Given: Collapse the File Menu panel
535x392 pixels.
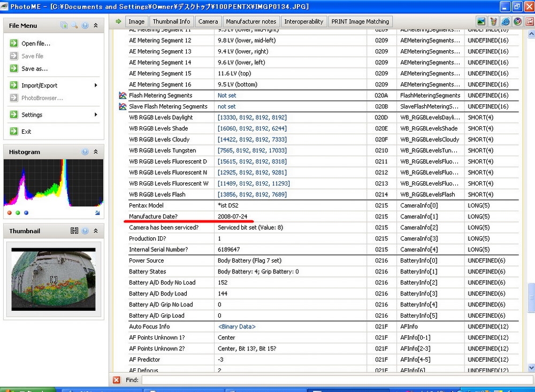Looking at the screenshot, I should click(x=96, y=25).
